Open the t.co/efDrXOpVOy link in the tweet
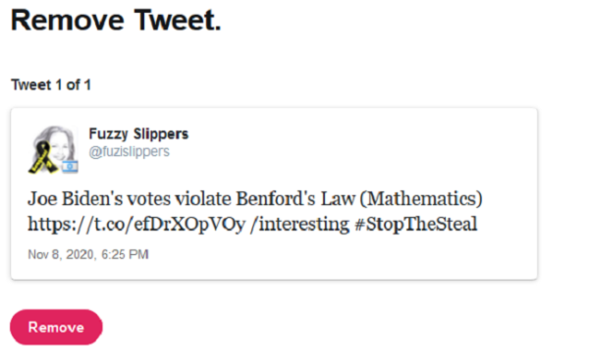Image resolution: width=589 pixels, height=364 pixels. (x=136, y=225)
